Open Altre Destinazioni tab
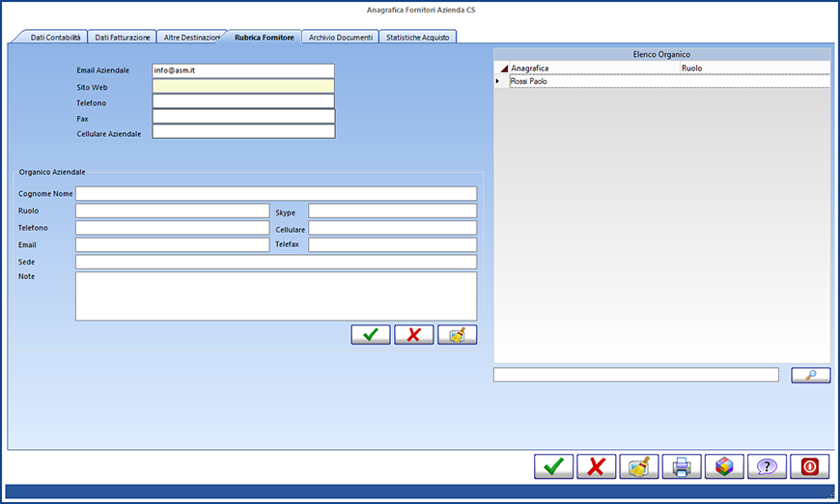Viewport: 840px width, 504px height. pyautogui.click(x=191, y=37)
